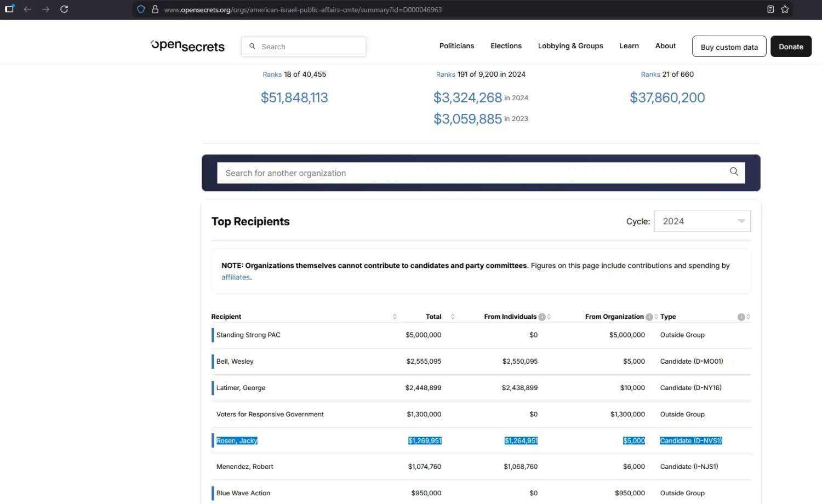
Task: Click Voters for Responsive Government total $1,300,000
Action: 424,414
